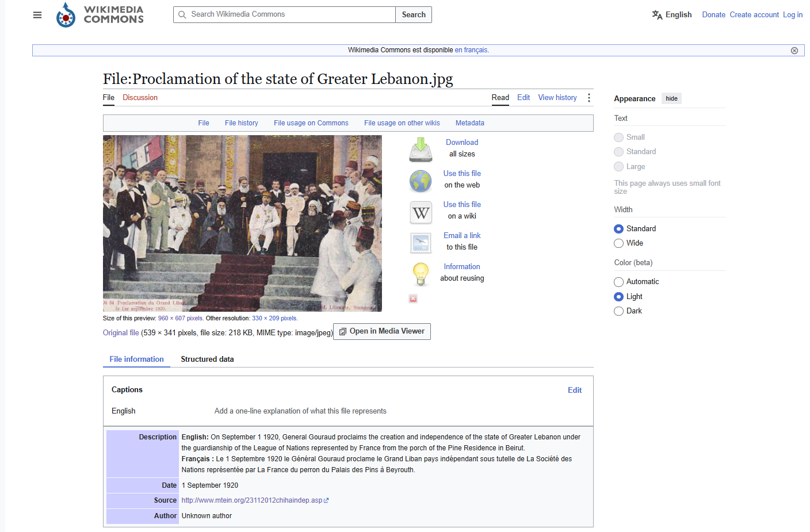Screen dimensions: 810x532
Task: Open the Discussion tab
Action: click(140, 98)
